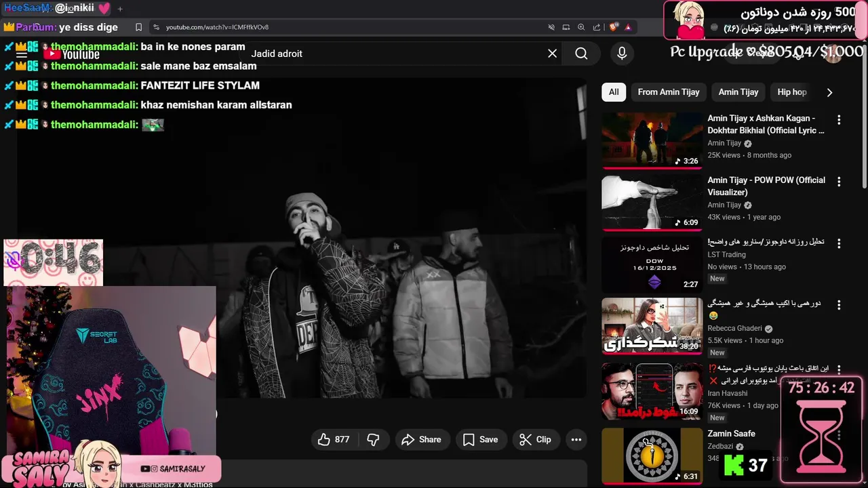868x488 pixels.
Task: Select the From Amin Tijay chip
Action: pyautogui.click(x=669, y=92)
